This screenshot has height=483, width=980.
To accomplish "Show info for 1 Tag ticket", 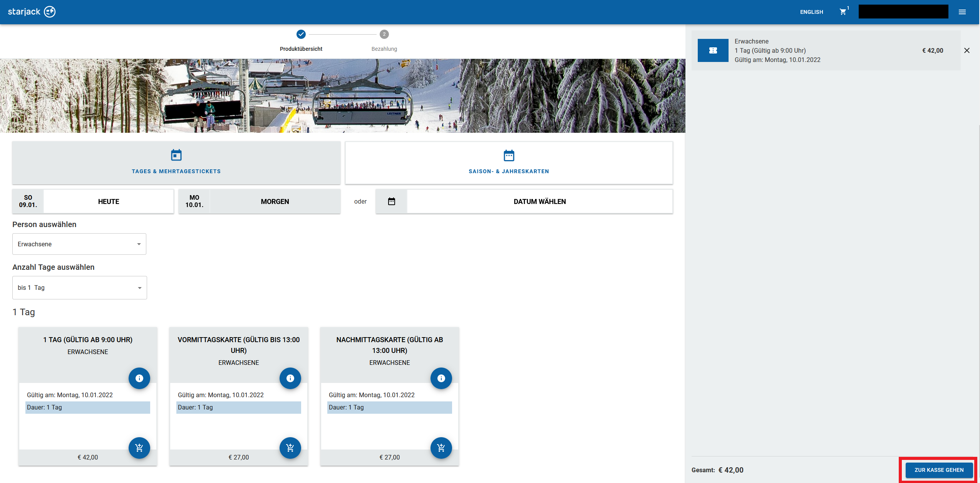I will [139, 378].
